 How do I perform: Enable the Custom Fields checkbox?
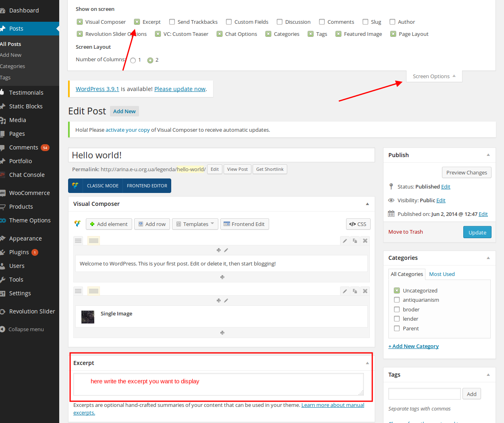[x=229, y=22]
